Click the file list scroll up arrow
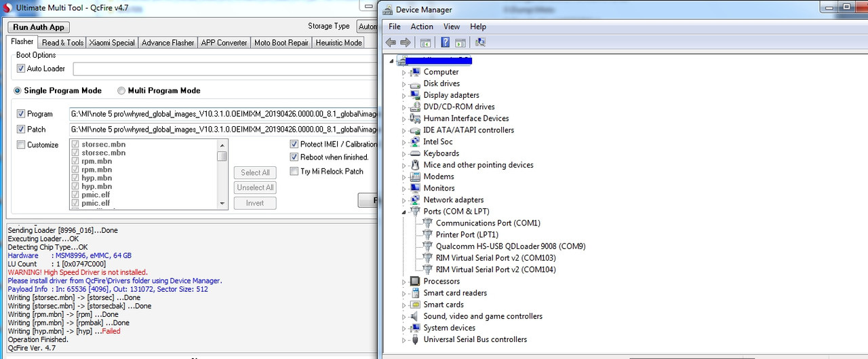868x359 pixels. coord(222,145)
